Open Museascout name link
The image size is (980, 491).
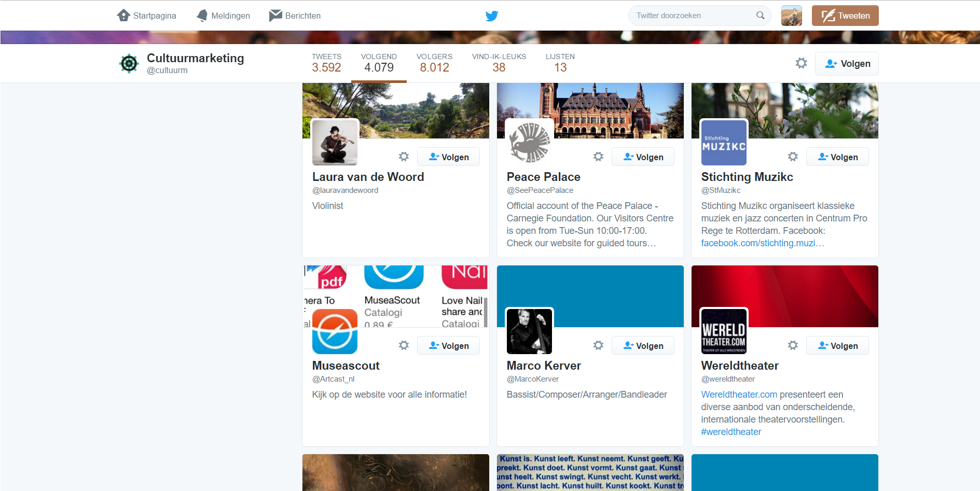[x=346, y=366]
